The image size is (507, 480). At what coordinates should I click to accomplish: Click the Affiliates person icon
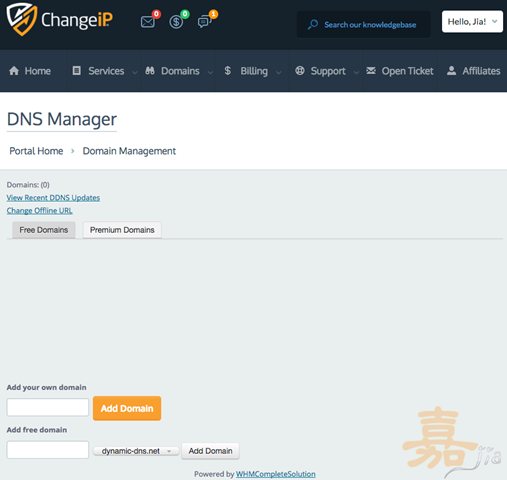coord(451,71)
